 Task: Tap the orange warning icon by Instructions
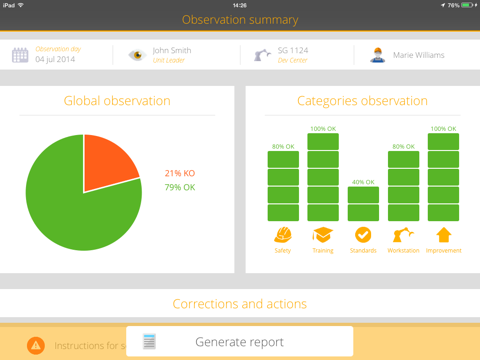pos(36,346)
